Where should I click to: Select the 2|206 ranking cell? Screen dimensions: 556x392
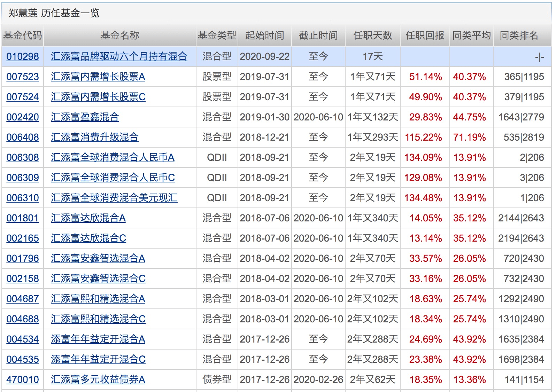pos(532,157)
